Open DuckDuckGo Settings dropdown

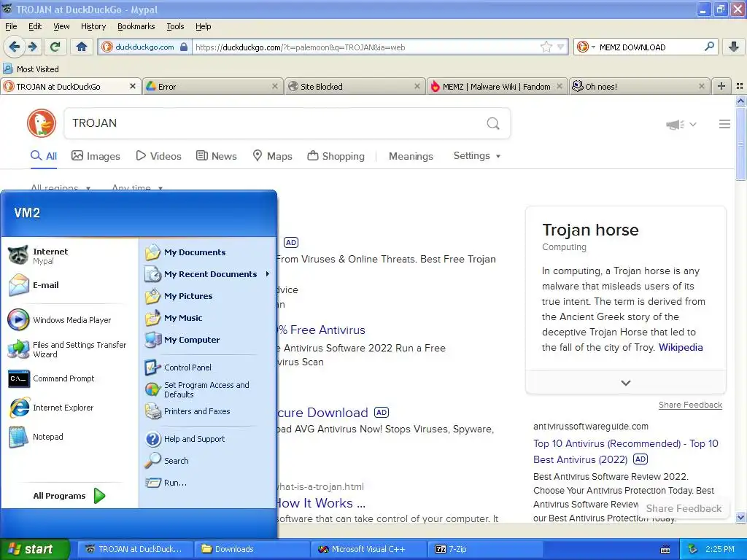coord(477,156)
